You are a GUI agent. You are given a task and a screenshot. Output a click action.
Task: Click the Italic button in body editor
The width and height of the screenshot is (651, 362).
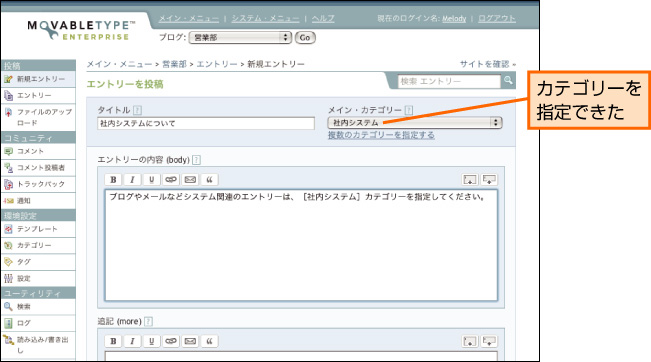132,179
